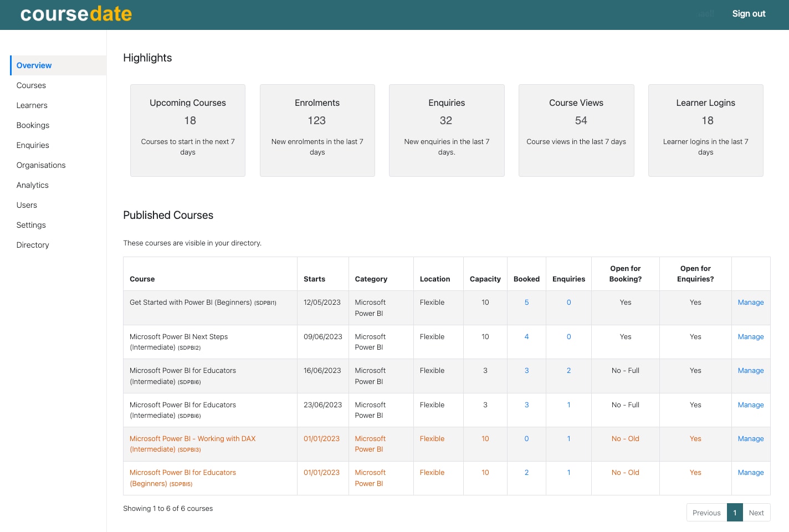Go to the Next page of courses
Image resolution: width=789 pixels, height=532 pixels.
coord(756,513)
